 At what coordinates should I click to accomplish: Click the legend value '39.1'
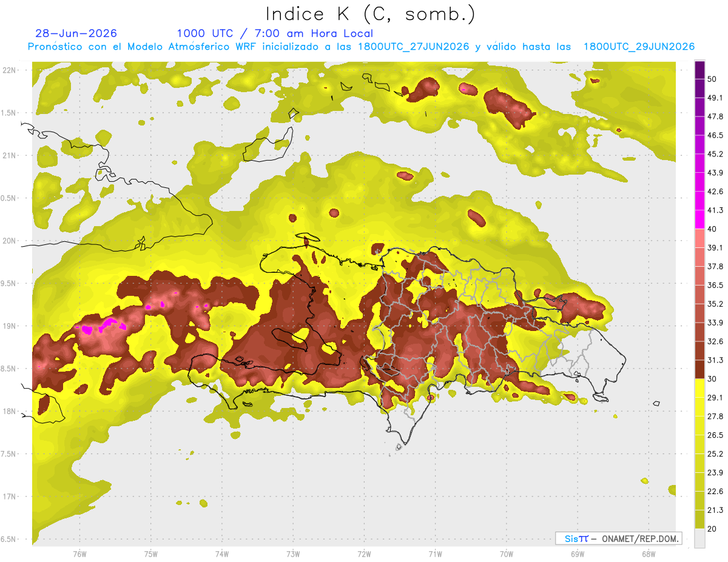pos(715,247)
